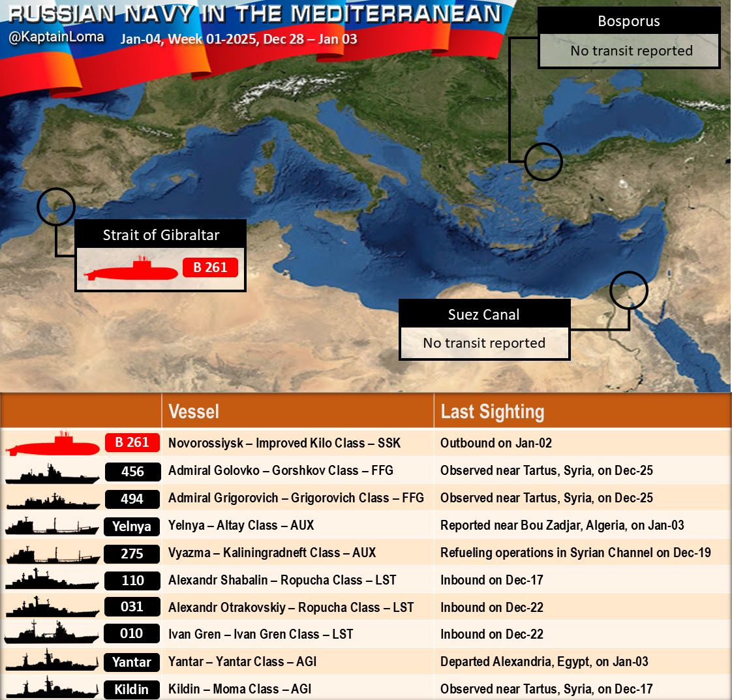Click the Admiral Golovko frigate silhouette
The height and width of the screenshot is (700, 732).
[52, 474]
